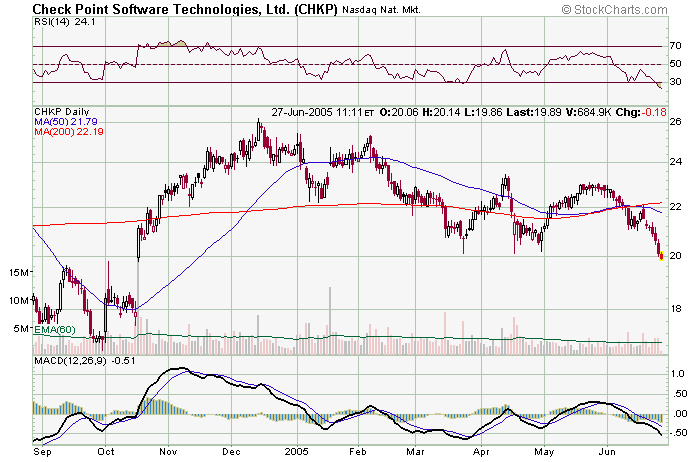Click the Apr label on date axis

point(481,452)
